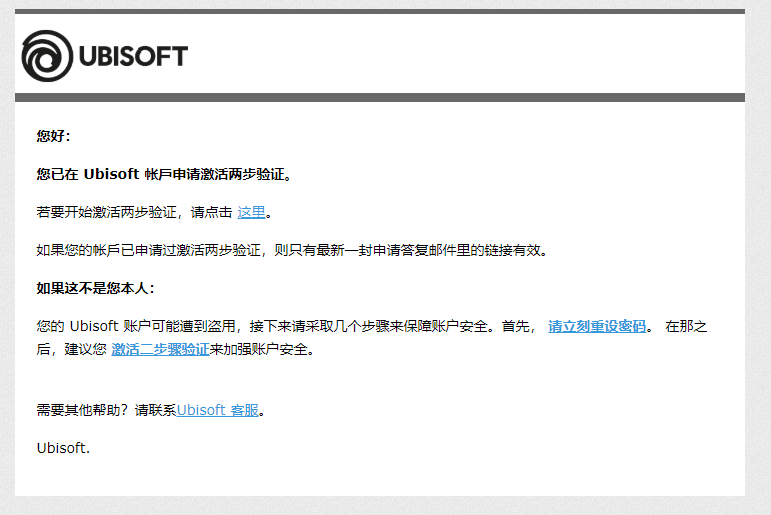Click the UBISOFT wordmark in header

[x=133, y=56]
